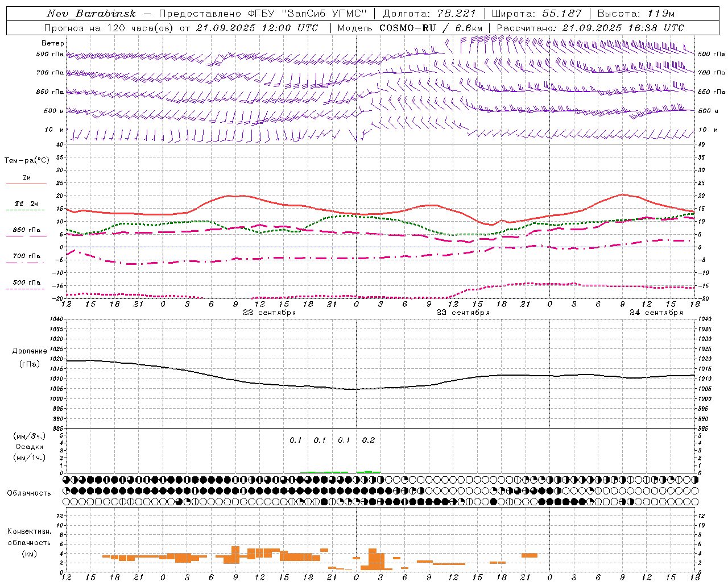Click the 'Высота: 119м' header entry
The width and height of the screenshot is (728, 582).
click(636, 14)
